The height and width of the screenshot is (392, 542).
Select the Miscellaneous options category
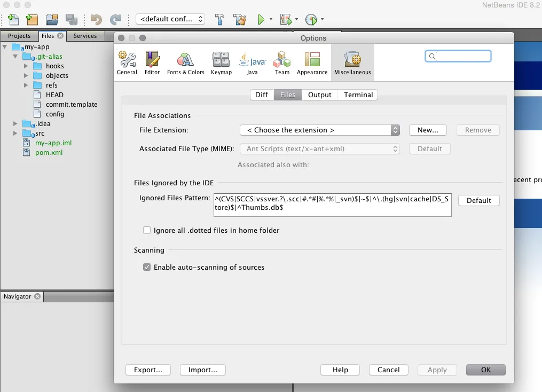pyautogui.click(x=352, y=63)
